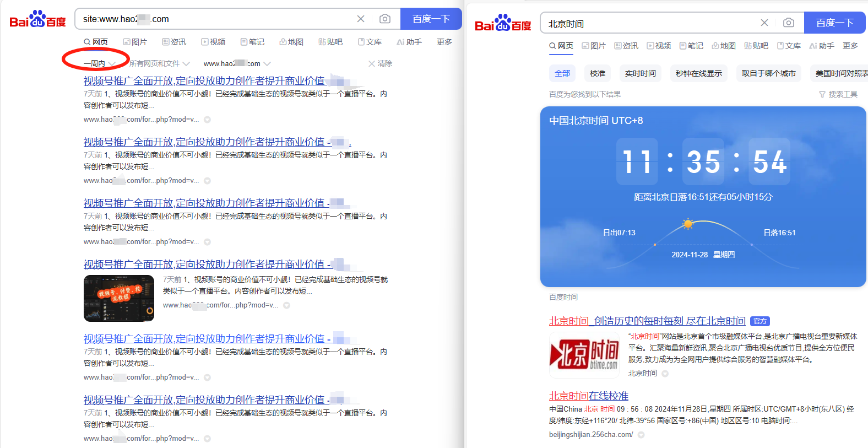Click 百度一下 button in right window
This screenshot has width=868, height=448.
point(835,23)
